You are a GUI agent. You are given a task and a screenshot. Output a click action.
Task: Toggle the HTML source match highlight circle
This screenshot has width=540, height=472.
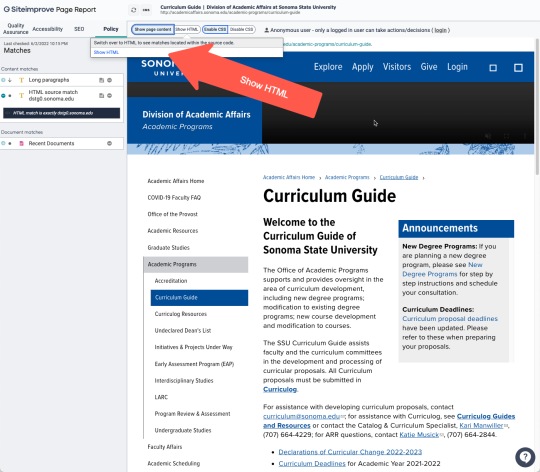click(x=3, y=95)
